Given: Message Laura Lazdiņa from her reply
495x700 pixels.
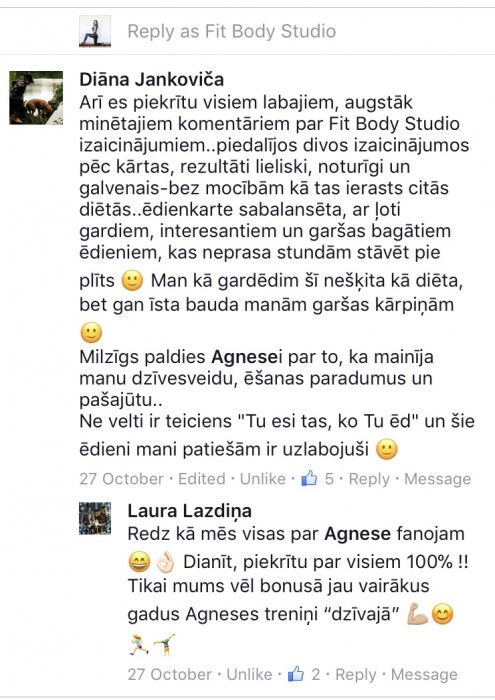Looking at the screenshot, I should tap(424, 674).
